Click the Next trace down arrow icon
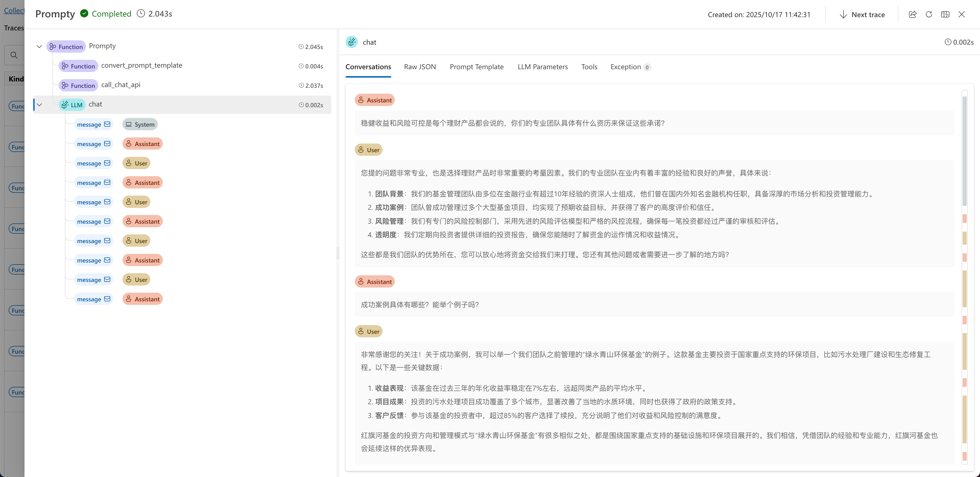The width and height of the screenshot is (980, 477). (x=843, y=15)
